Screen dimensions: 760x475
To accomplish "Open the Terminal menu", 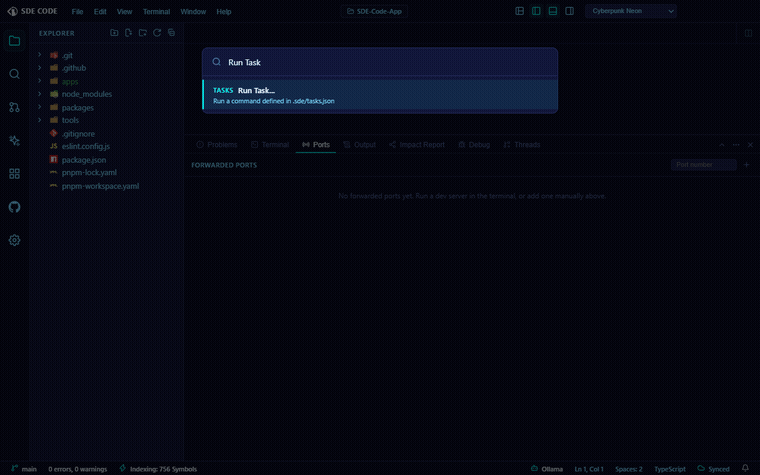I will pyautogui.click(x=157, y=12).
